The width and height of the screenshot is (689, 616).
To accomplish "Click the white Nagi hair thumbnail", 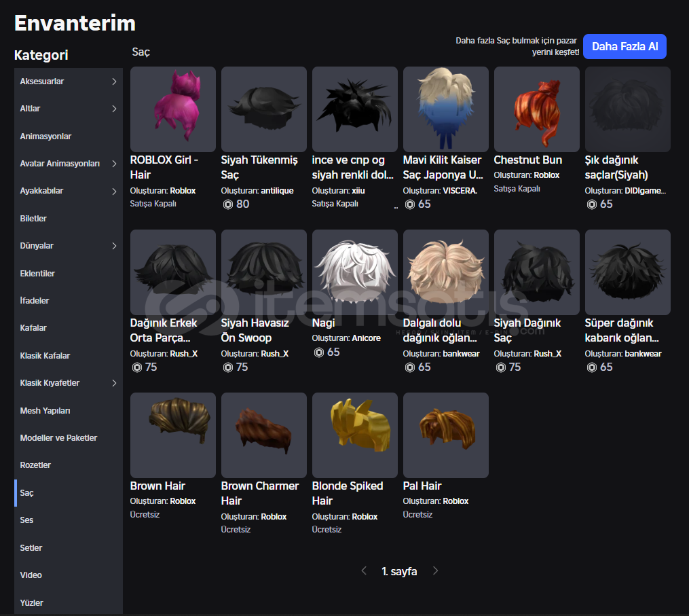I will [x=354, y=272].
